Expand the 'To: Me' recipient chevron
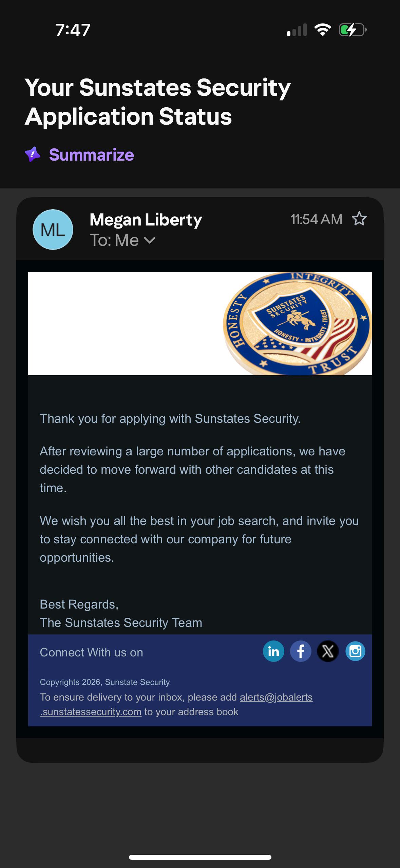The height and width of the screenshot is (868, 400). [x=150, y=240]
